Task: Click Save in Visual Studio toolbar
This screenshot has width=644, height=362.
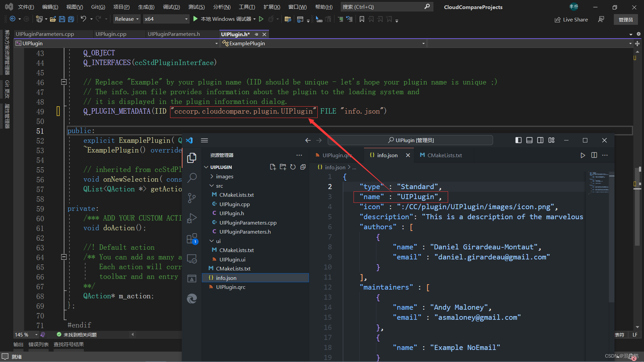Action: (x=62, y=19)
